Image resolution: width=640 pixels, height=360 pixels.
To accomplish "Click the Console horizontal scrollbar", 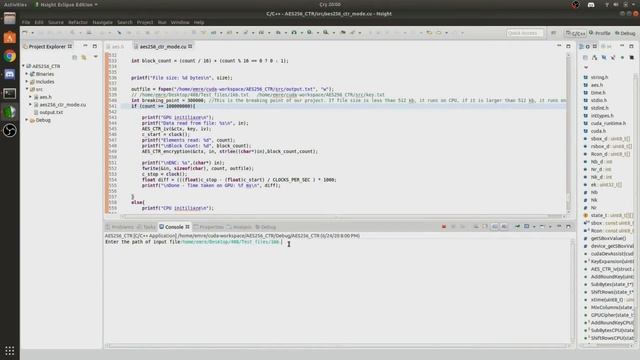I will coord(338,345).
